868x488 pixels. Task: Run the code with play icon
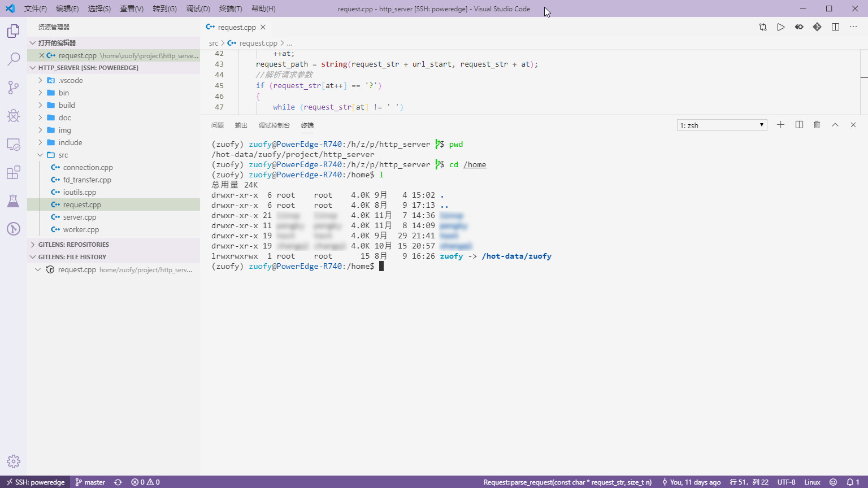781,27
